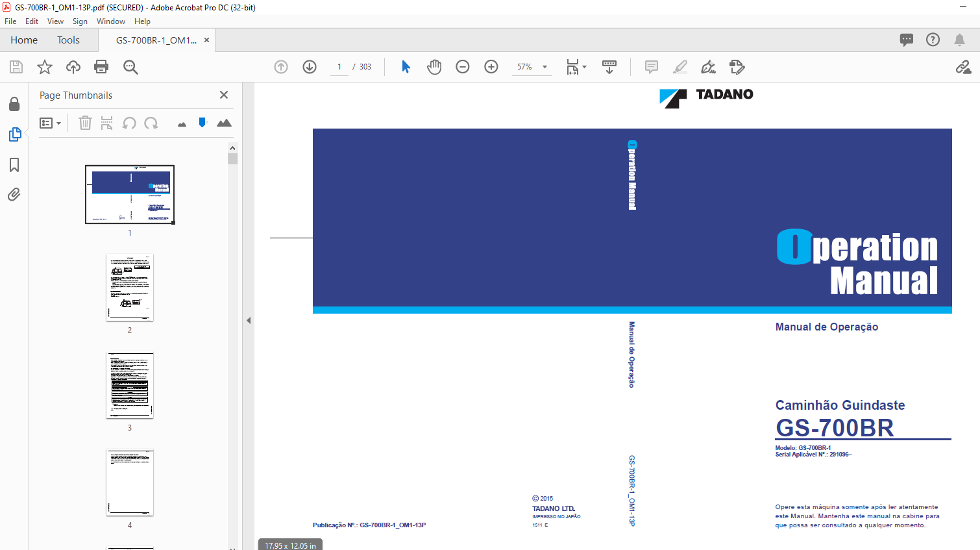Click the page size 17.95 x 12.05 in label

(290, 545)
